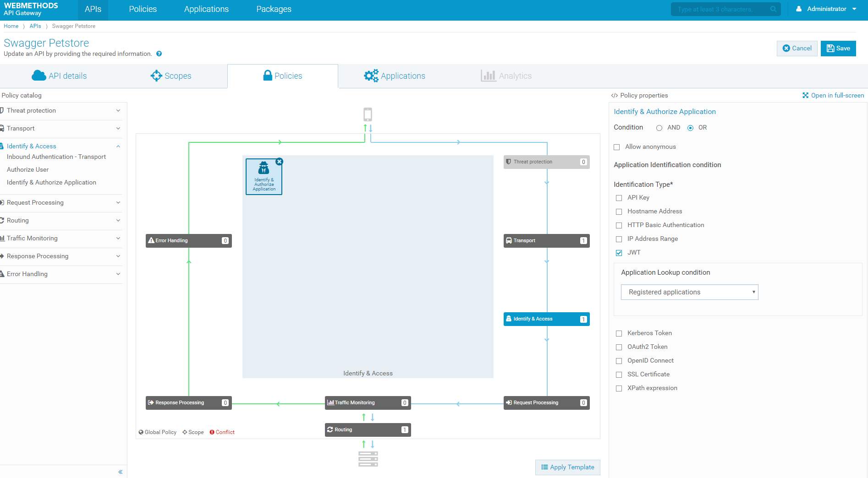
Task: Open the Applications top menu
Action: (x=206, y=9)
